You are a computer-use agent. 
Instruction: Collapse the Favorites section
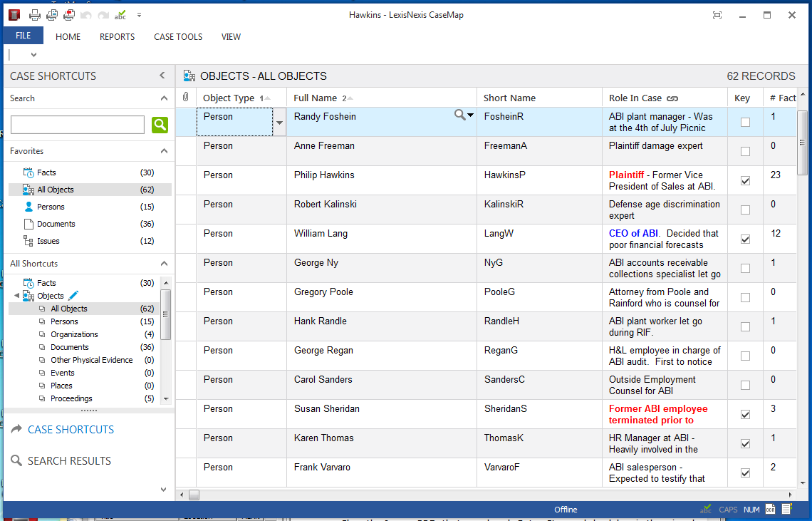click(164, 151)
